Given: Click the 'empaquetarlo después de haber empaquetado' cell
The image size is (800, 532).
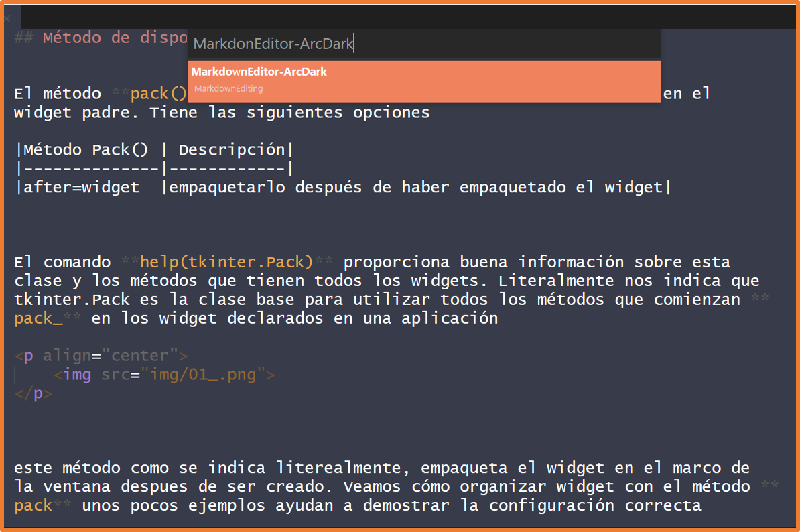Looking at the screenshot, I should pos(415,187).
